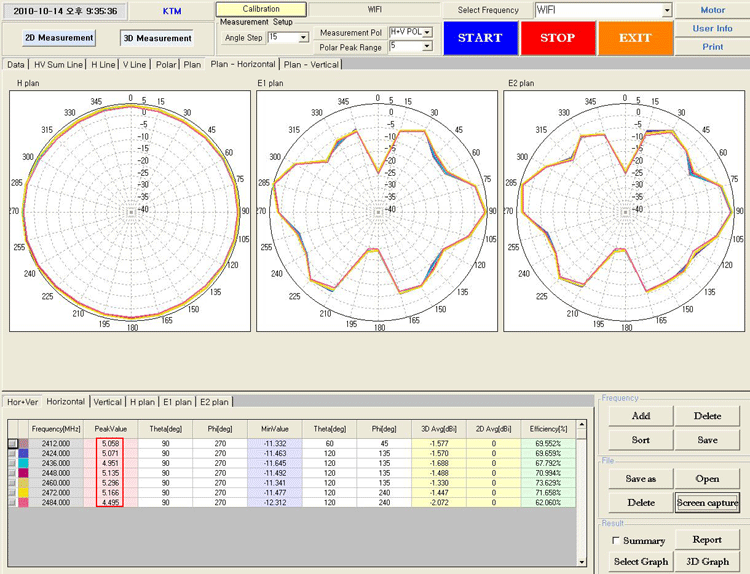750x574 pixels.
Task: Click the table scrollbar down arrow
Action: coord(582,562)
